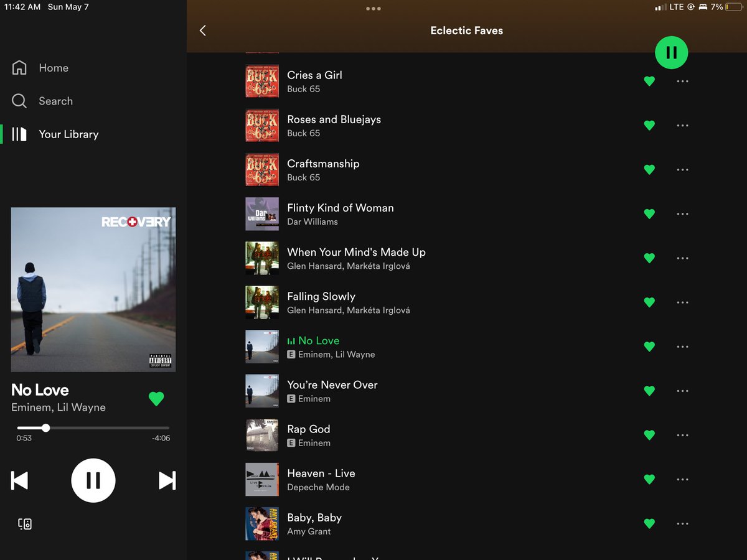Play the track Cries a Girl
Screen dimensions: 747x560
314,75
